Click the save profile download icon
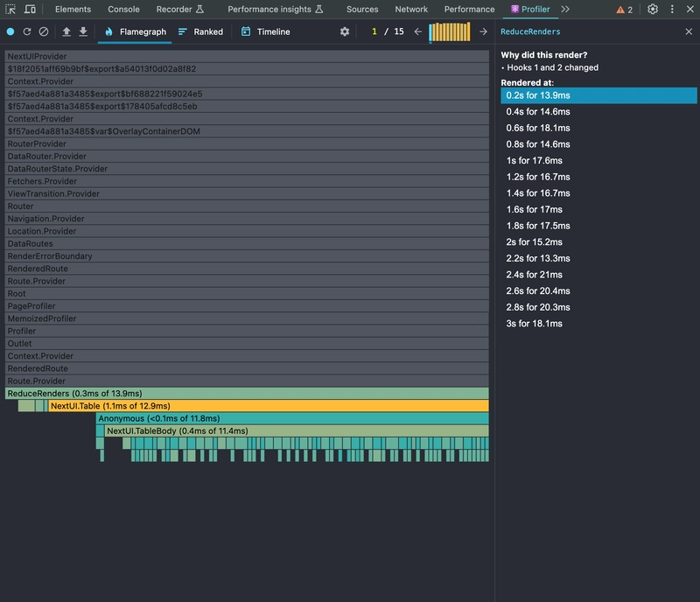The image size is (700, 602). point(83,31)
